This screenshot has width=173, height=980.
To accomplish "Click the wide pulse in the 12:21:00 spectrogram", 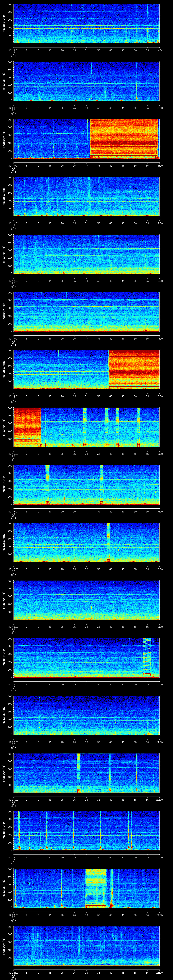I will click(79, 773).
